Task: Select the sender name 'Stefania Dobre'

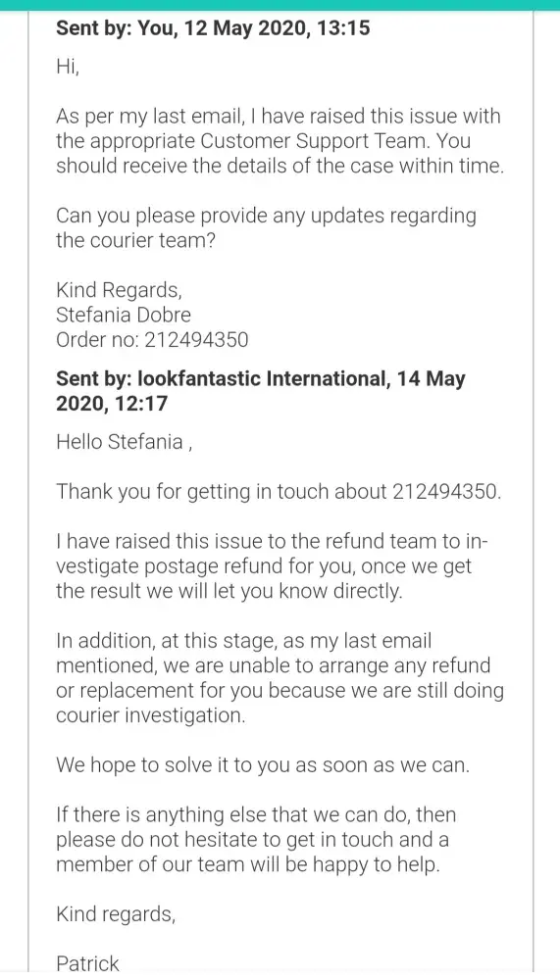Action: coord(124,315)
